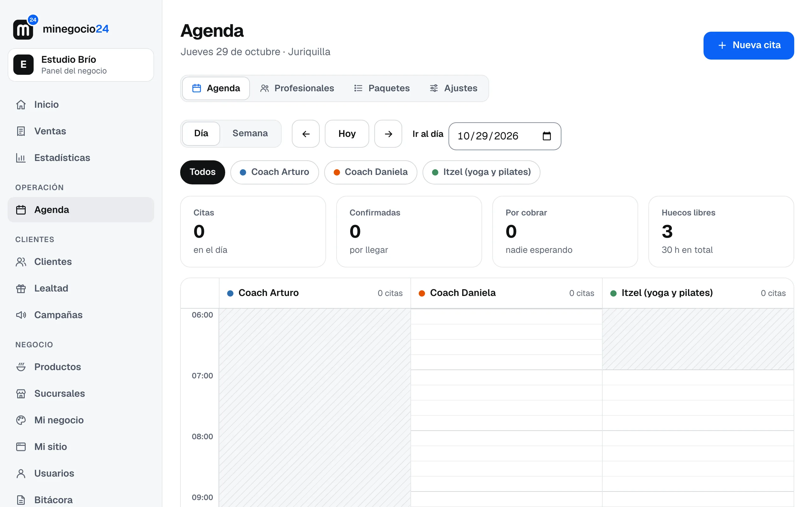Open the Estadísticas chart icon
The width and height of the screenshot is (812, 507).
(21, 157)
